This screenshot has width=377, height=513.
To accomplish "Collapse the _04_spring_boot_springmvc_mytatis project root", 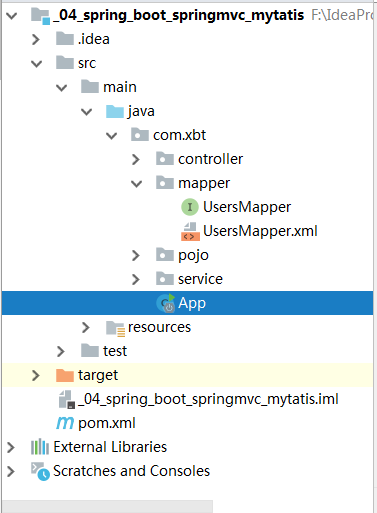I will 12,15.
